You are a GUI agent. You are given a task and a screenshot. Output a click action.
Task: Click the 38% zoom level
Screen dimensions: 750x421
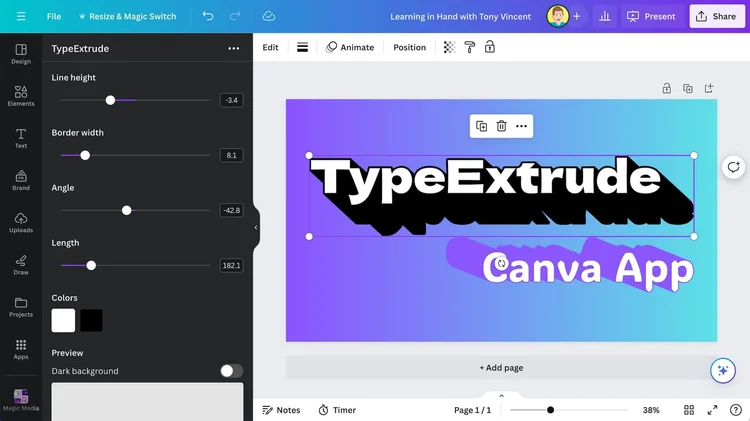click(x=651, y=410)
